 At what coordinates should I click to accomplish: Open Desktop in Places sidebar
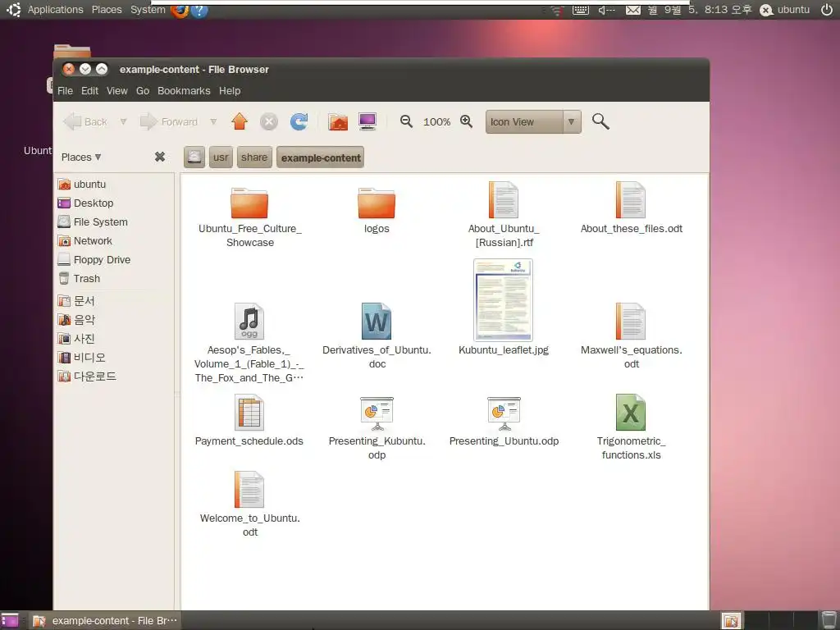click(115, 203)
